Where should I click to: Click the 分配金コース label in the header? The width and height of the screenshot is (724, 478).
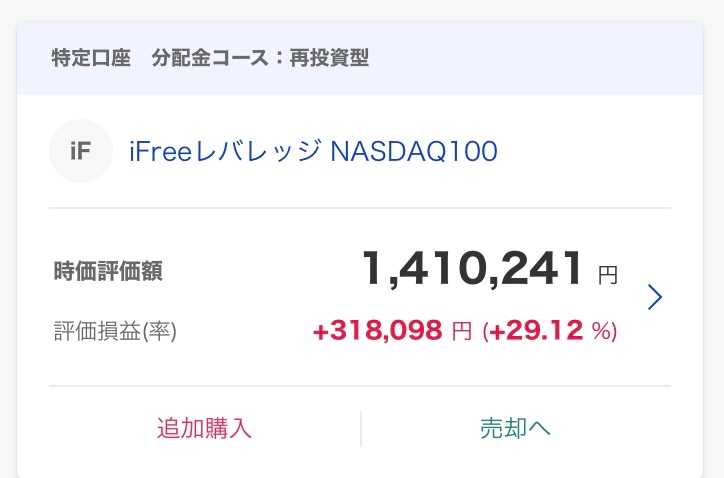tap(210, 58)
